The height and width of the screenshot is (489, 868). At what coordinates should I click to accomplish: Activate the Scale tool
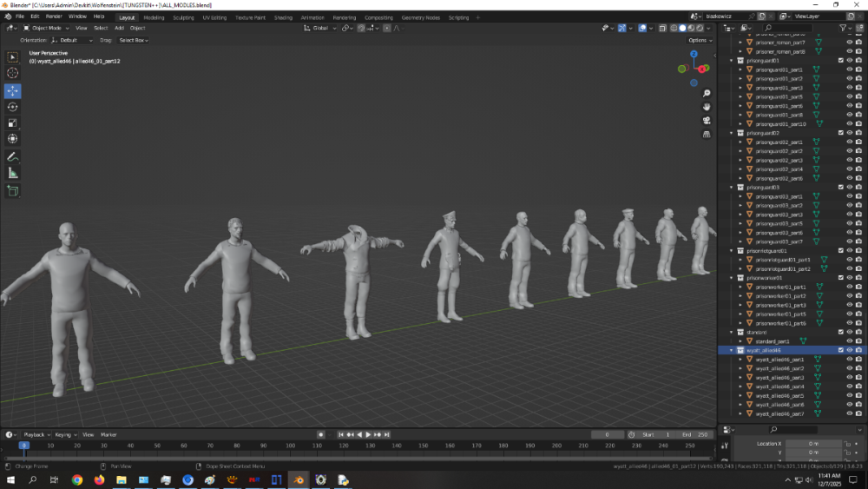(12, 123)
